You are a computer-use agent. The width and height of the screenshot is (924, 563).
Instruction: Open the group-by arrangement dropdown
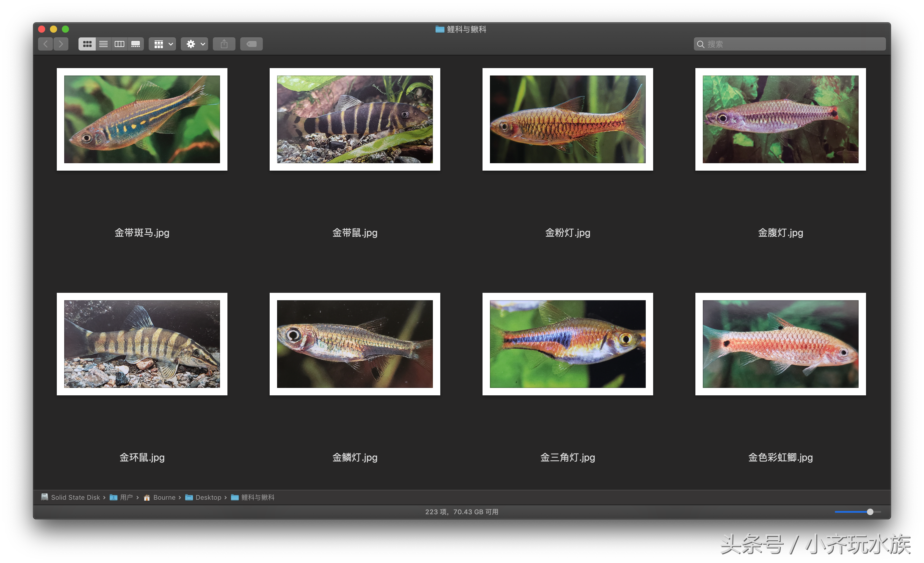coord(163,44)
